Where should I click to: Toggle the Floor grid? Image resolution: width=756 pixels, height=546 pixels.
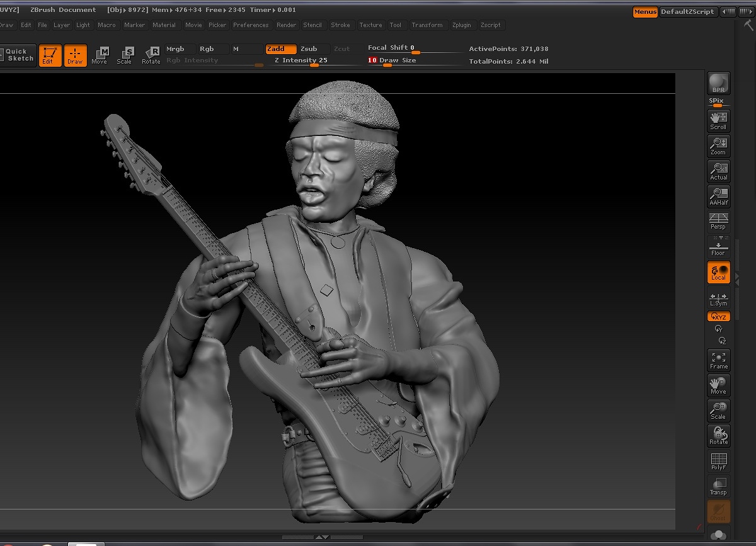(718, 247)
